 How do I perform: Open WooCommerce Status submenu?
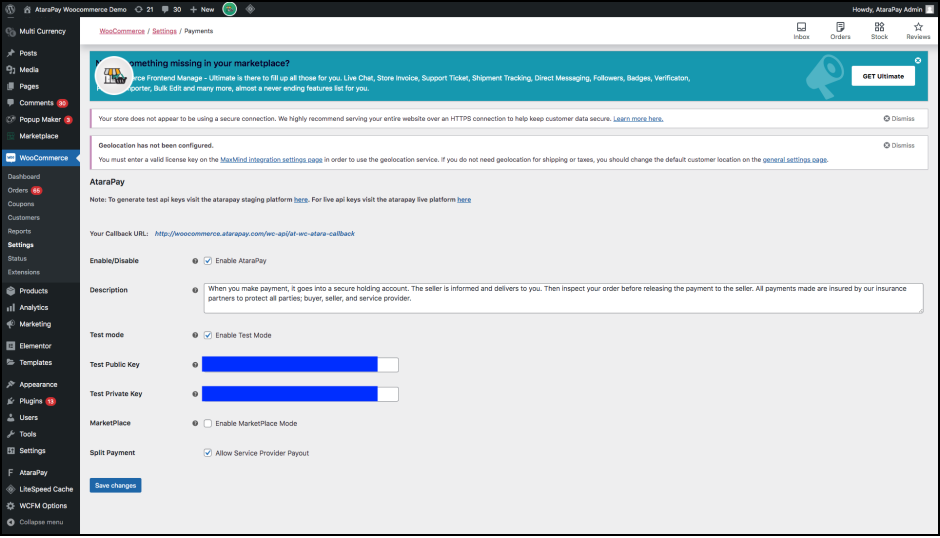(x=17, y=259)
